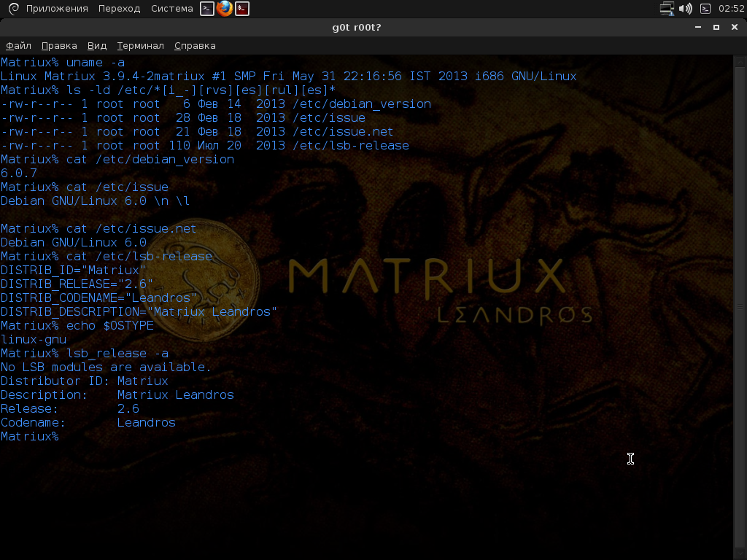Click the 'cat /etc/debian_version' command line

coord(117,159)
